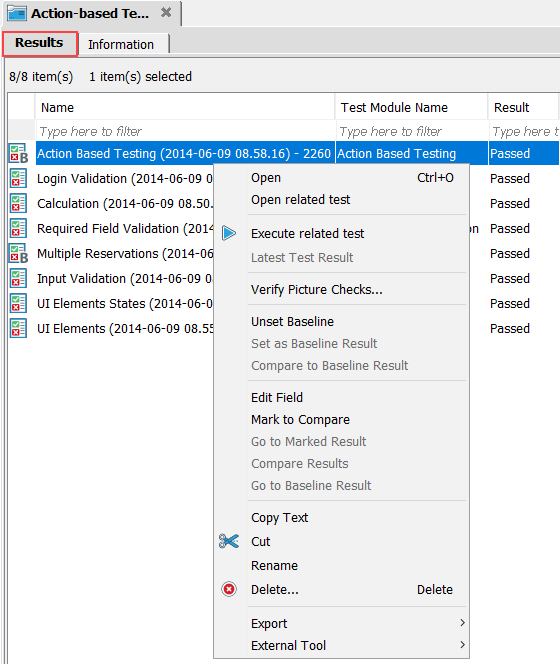
Task: Click the Name column filter field
Action: [x=186, y=131]
